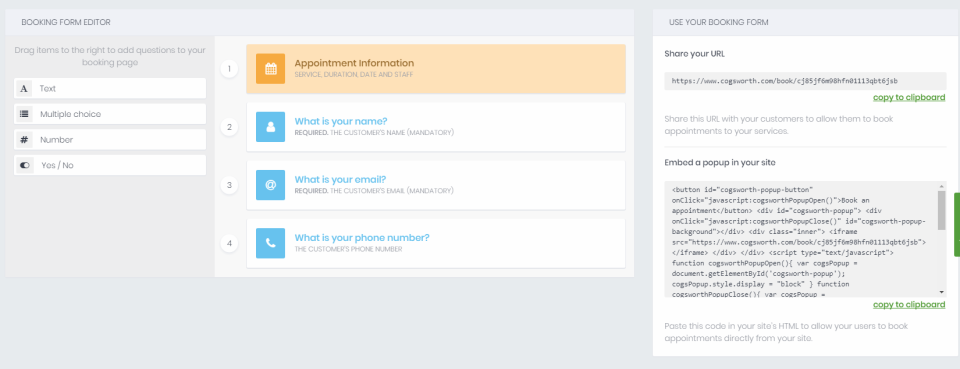The height and width of the screenshot is (369, 960).
Task: Click the embed code scrollbar thumb
Action: (941, 209)
